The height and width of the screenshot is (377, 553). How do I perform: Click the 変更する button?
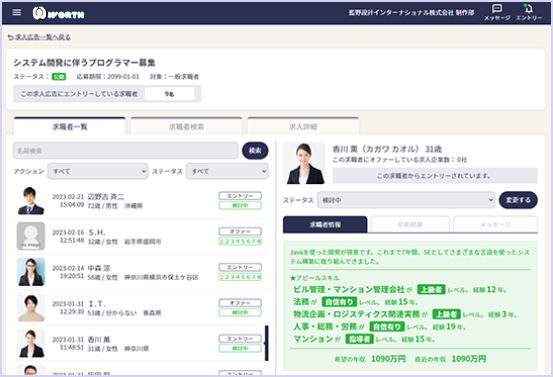click(518, 200)
